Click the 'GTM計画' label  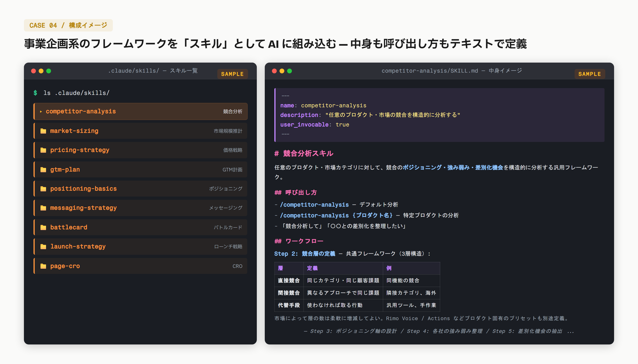point(232,170)
